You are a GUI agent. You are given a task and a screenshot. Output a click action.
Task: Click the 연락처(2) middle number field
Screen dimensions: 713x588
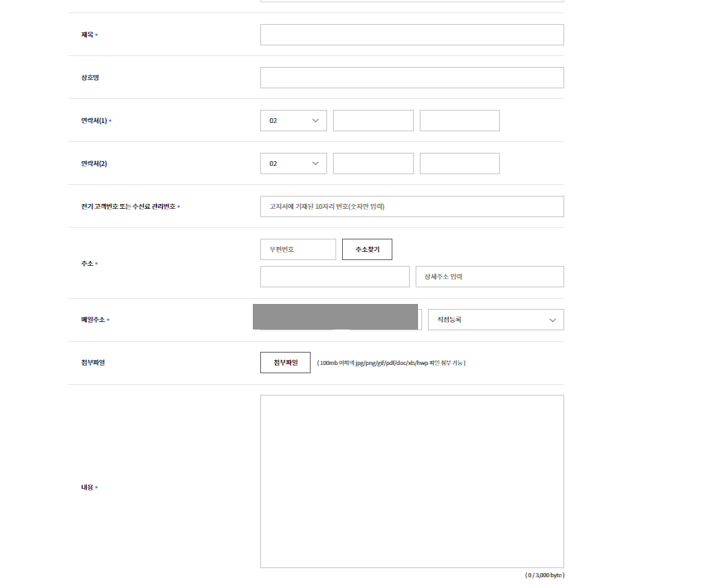373,164
